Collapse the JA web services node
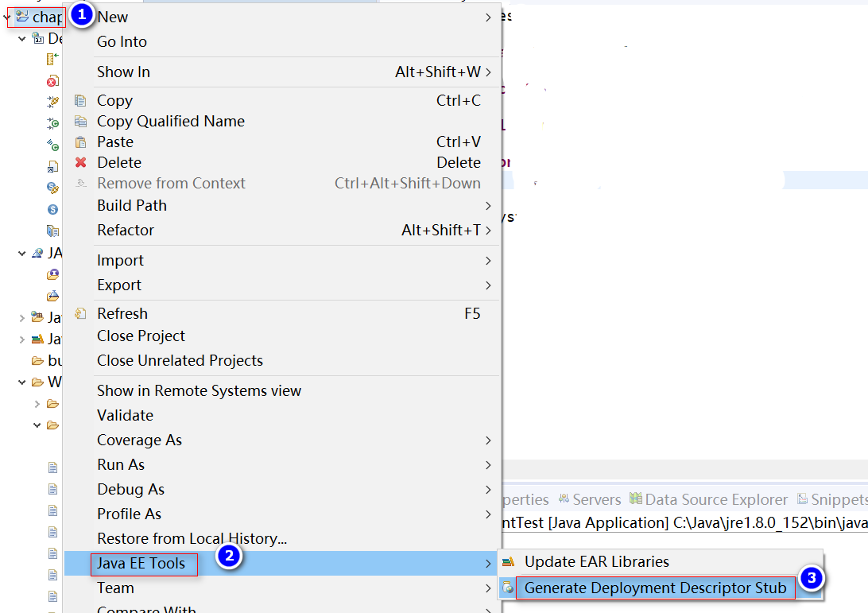This screenshot has width=868, height=613. pyautogui.click(x=22, y=254)
